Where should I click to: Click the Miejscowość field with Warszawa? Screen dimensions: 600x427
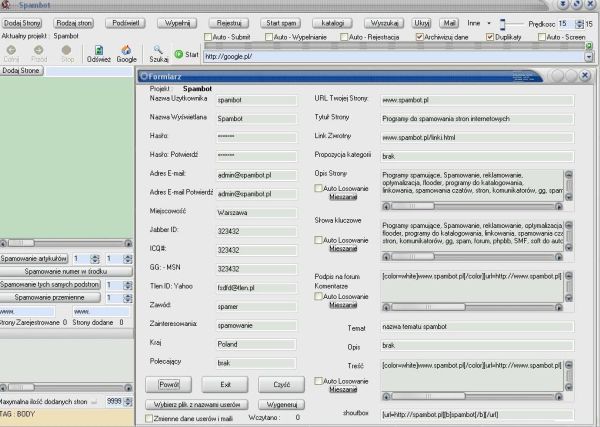click(256, 213)
